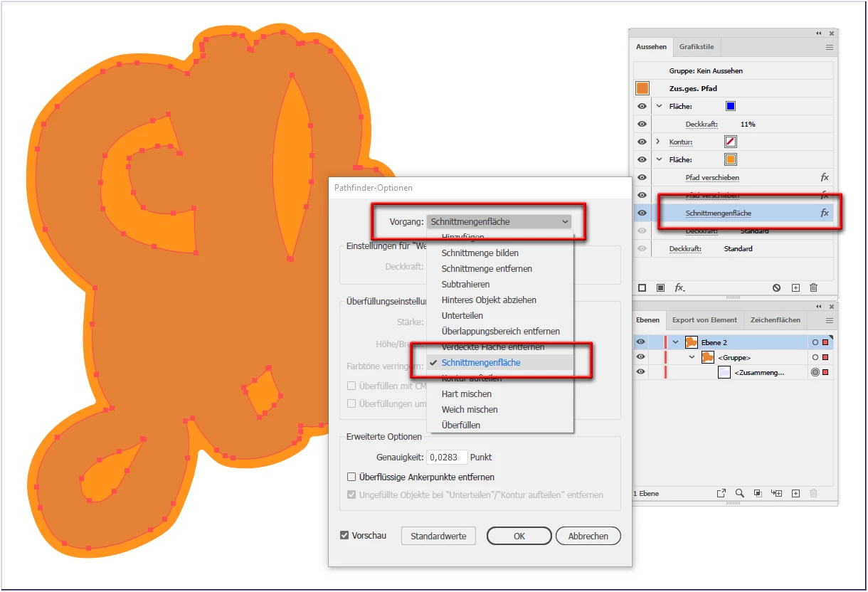The image size is (868, 592).
Task: Collapse the Aussehen panel with the double arrows
Action: 818,33
